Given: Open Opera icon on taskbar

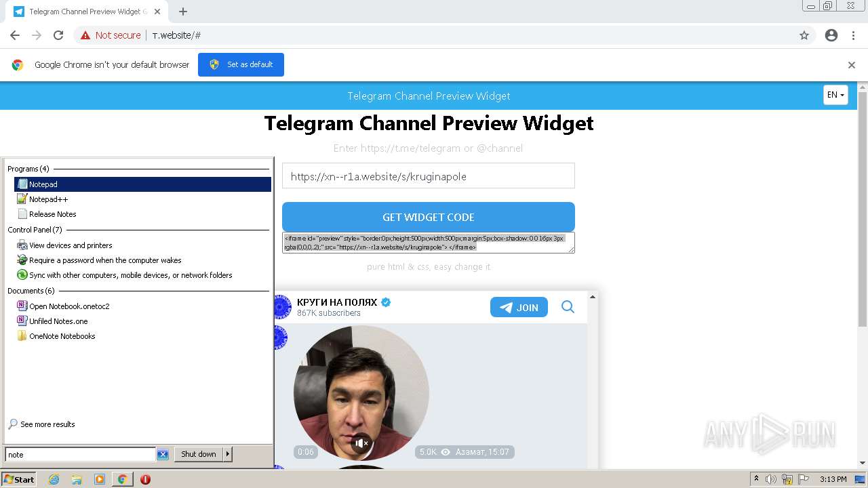Looking at the screenshot, I should tap(145, 479).
